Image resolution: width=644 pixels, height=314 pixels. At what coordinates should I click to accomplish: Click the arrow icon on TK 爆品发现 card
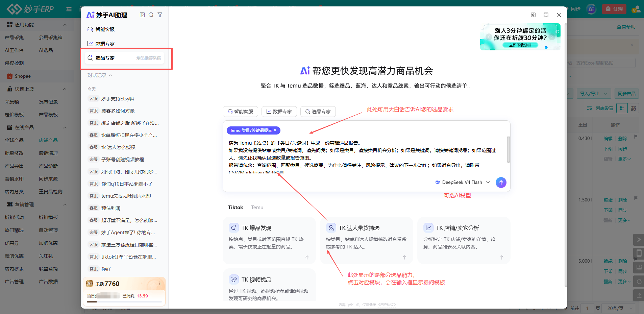307,257
